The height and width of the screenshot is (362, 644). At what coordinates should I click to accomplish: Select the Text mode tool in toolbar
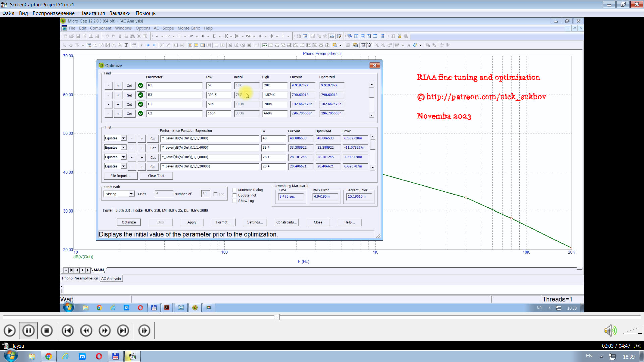click(x=126, y=45)
